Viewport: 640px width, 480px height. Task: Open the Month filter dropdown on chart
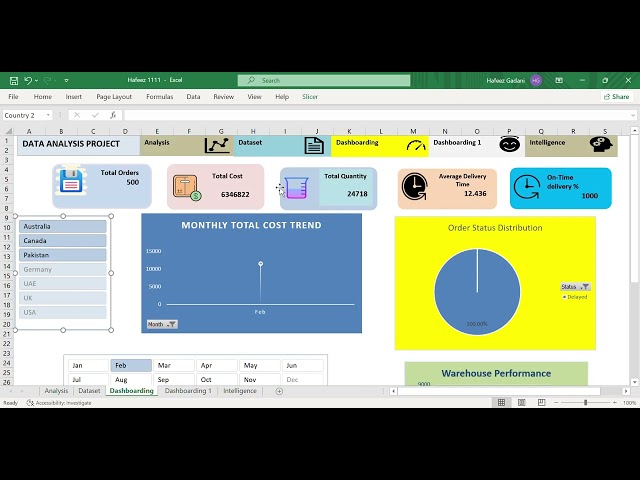click(x=162, y=324)
